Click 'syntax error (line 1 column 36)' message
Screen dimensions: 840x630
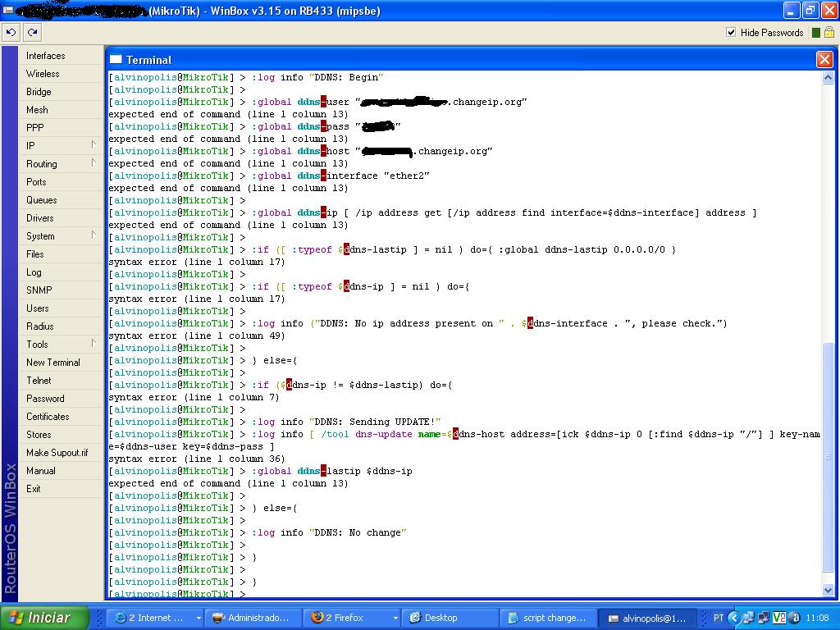[x=197, y=459]
